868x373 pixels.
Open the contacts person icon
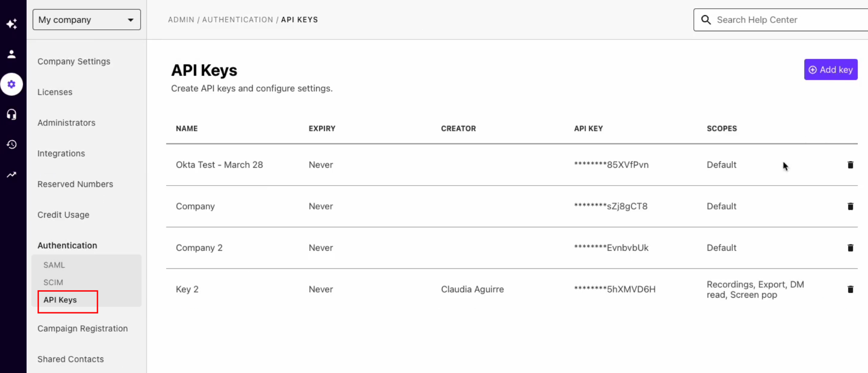(x=12, y=54)
